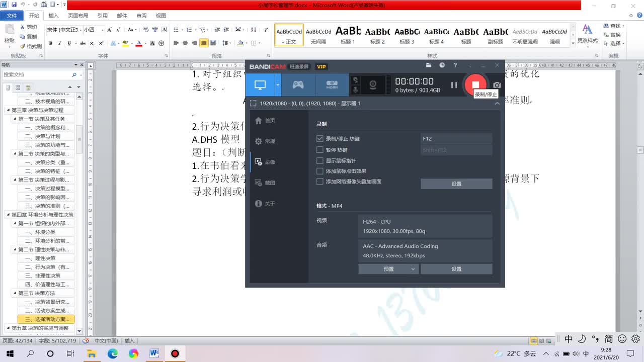Apply subscript formatting
Image resolution: width=644 pixels, height=362 pixels.
point(92,43)
